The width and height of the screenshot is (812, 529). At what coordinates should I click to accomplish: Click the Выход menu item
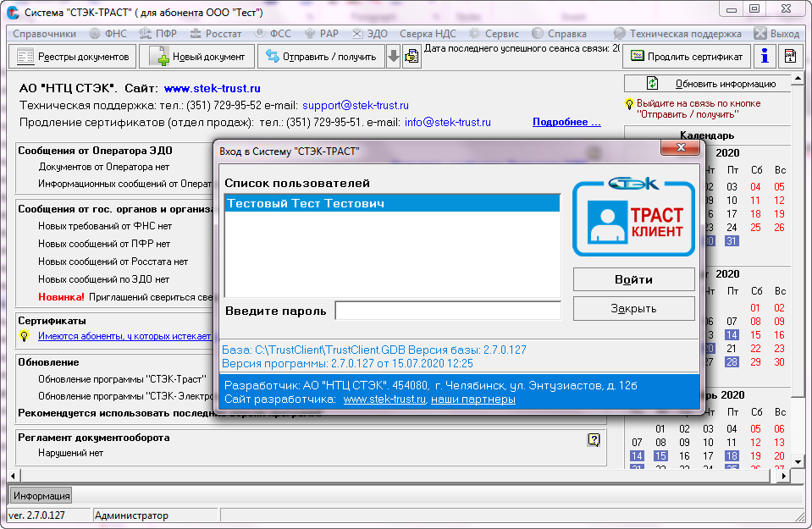pyautogui.click(x=776, y=34)
